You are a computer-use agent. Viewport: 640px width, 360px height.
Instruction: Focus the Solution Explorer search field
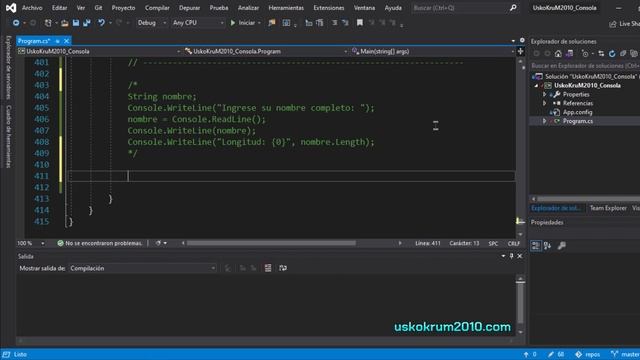[584, 65]
